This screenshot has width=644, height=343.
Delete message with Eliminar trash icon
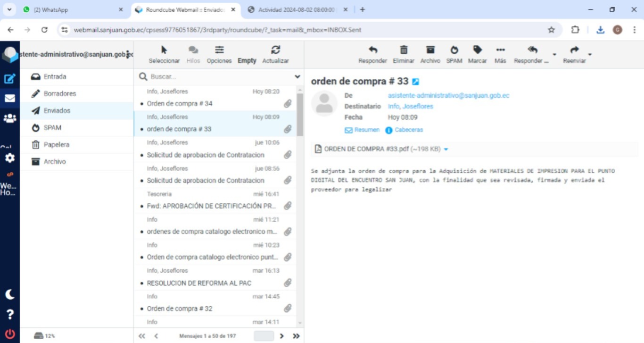(x=404, y=50)
